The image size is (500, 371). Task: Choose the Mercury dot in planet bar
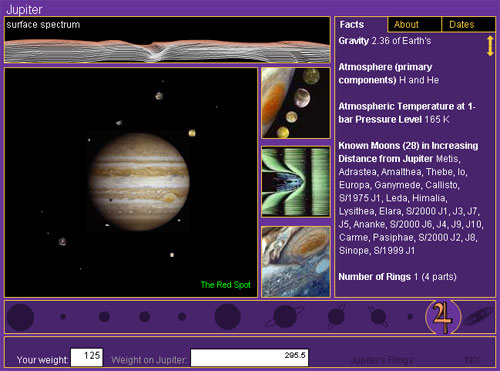[63, 317]
